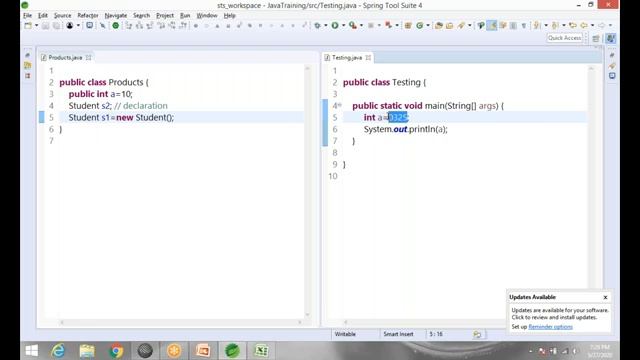This screenshot has width=640, height=360.
Task: Click the Products.java vertical scrollbar
Action: 307,192
